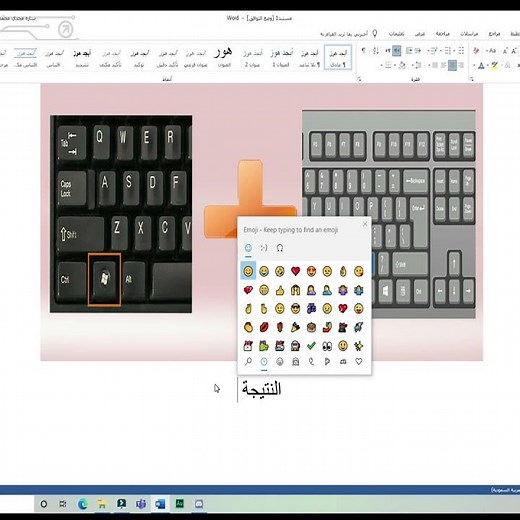Toggle show paragraph marks ¶
This screenshot has width=520, height=520.
pos(364,51)
